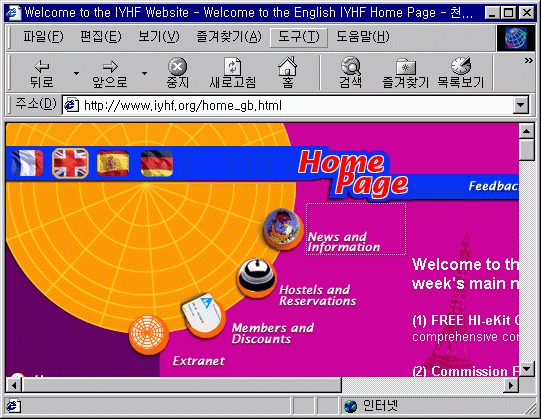Go to home page using 홈 icon
Screen dimensions: 541x419
pos(287,72)
